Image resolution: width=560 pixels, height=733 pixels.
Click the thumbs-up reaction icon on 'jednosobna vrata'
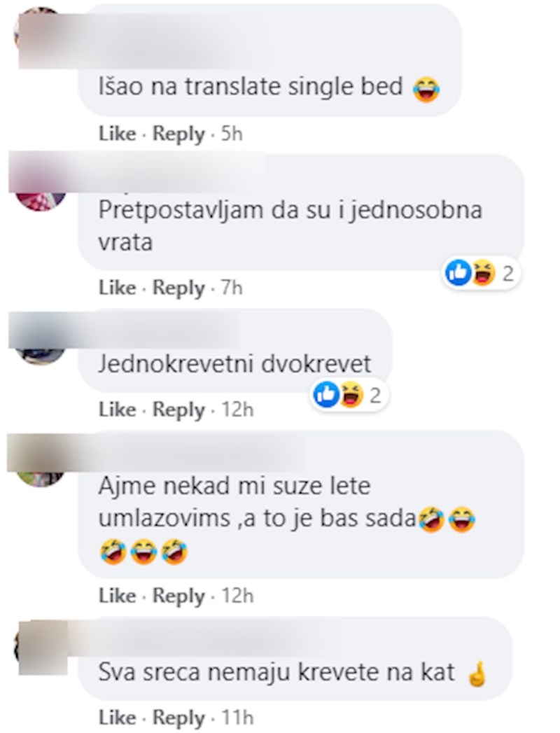pos(458,272)
